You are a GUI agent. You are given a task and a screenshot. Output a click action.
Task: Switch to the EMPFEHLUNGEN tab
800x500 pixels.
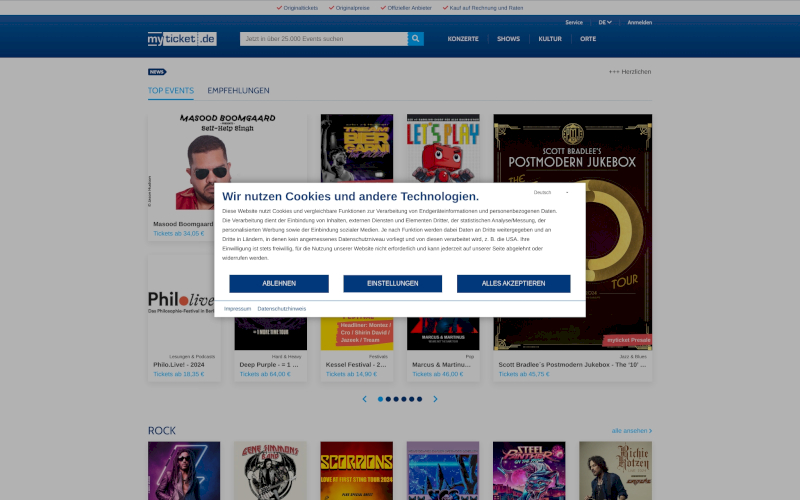coord(238,91)
